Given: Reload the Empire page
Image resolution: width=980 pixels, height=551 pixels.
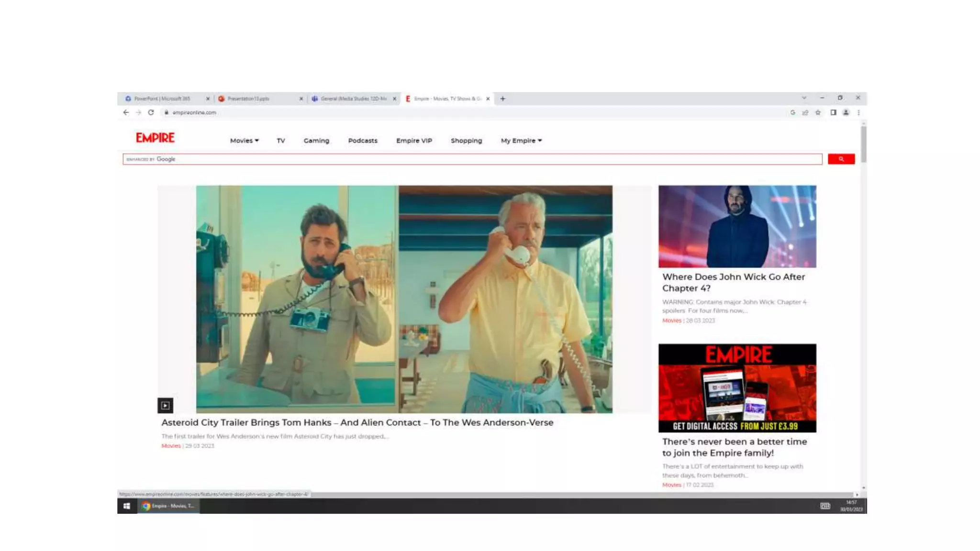Looking at the screenshot, I should click(x=151, y=112).
